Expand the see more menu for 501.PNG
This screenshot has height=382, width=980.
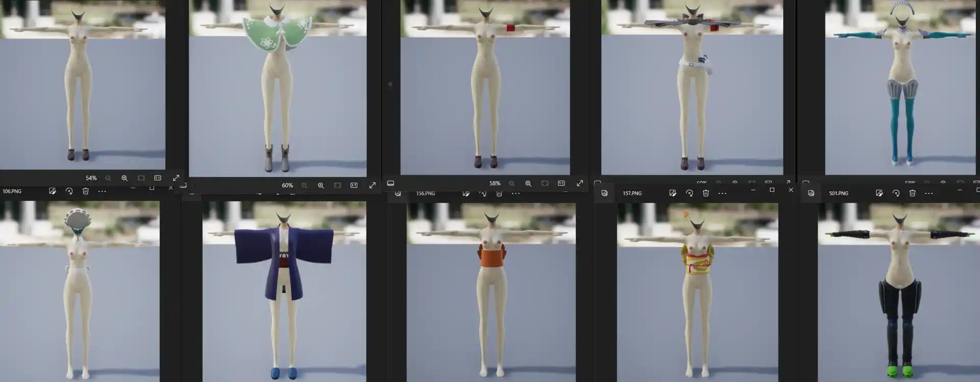click(x=929, y=193)
